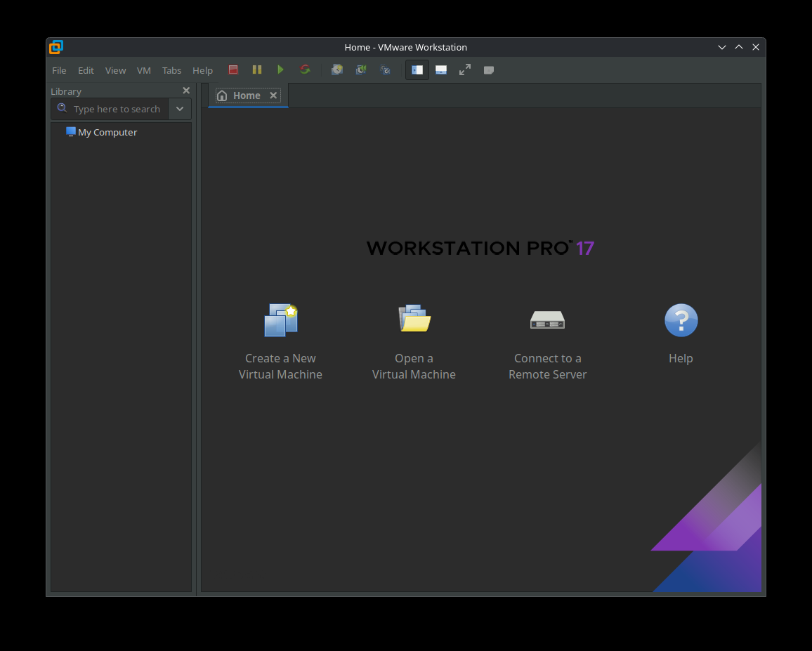Expand the library search dropdown arrow
Viewport: 812px width, 651px height.
(x=180, y=110)
